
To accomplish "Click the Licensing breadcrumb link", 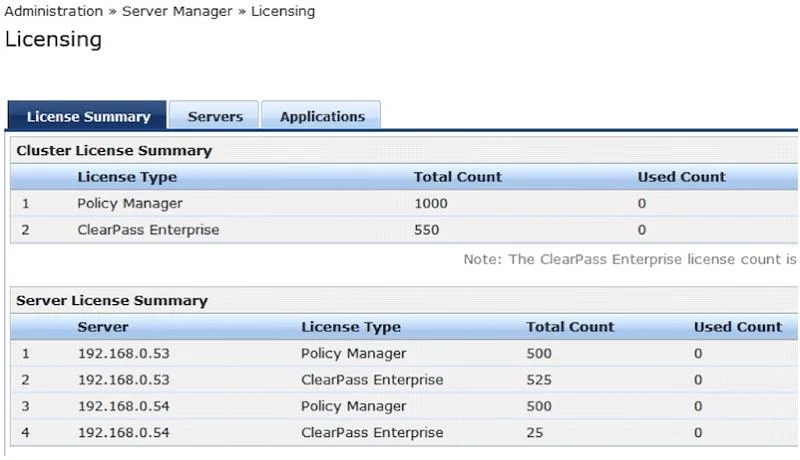I will (283, 11).
